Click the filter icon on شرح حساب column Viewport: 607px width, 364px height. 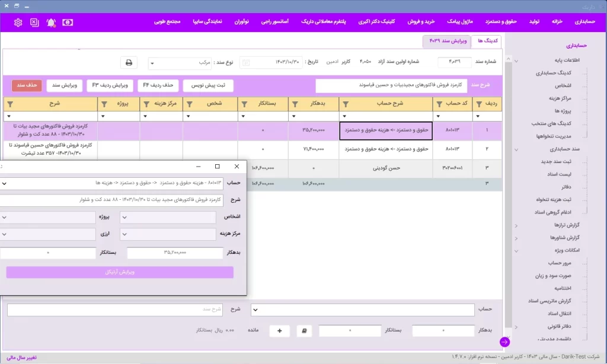346,104
